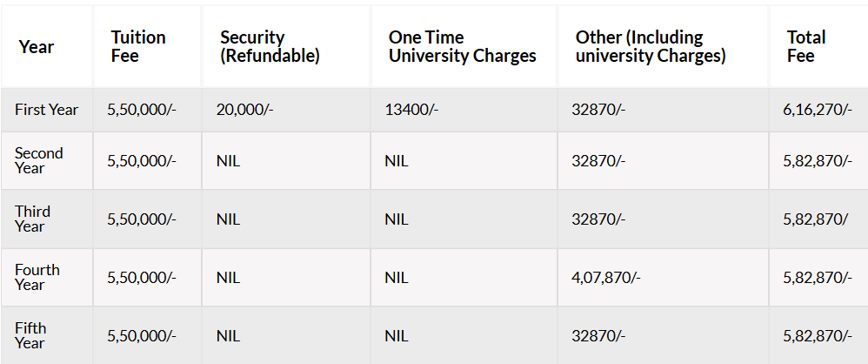Select the First Year row label
Viewport: 868px width, 364px height.
click(46, 109)
